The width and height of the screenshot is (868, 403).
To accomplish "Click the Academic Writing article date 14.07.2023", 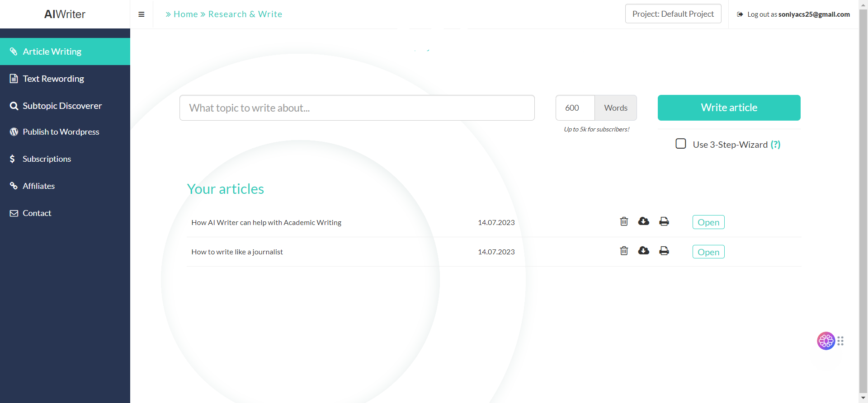I will coord(496,222).
